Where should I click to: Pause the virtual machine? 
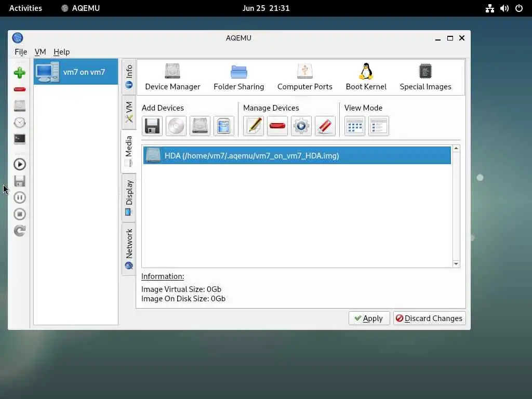(20, 197)
